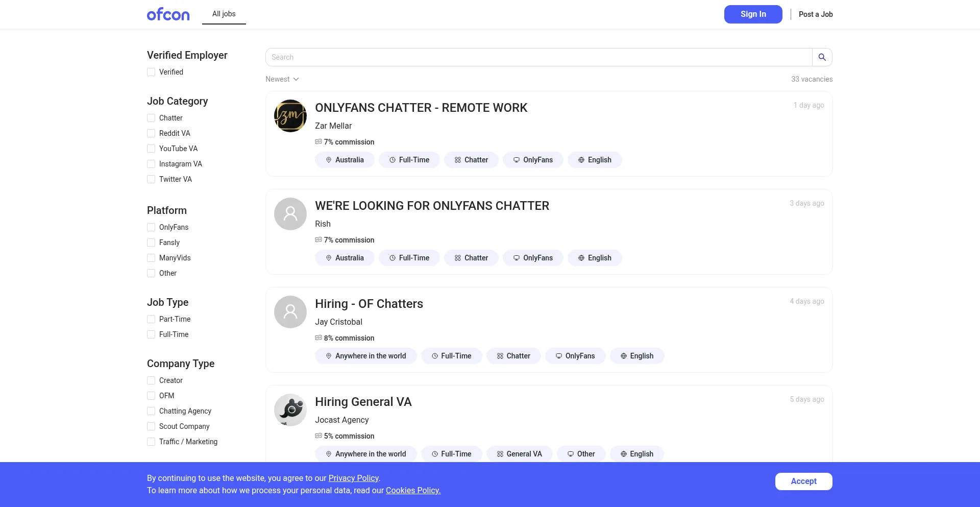Click Post a Job in header
The image size is (980, 507).
click(x=815, y=14)
